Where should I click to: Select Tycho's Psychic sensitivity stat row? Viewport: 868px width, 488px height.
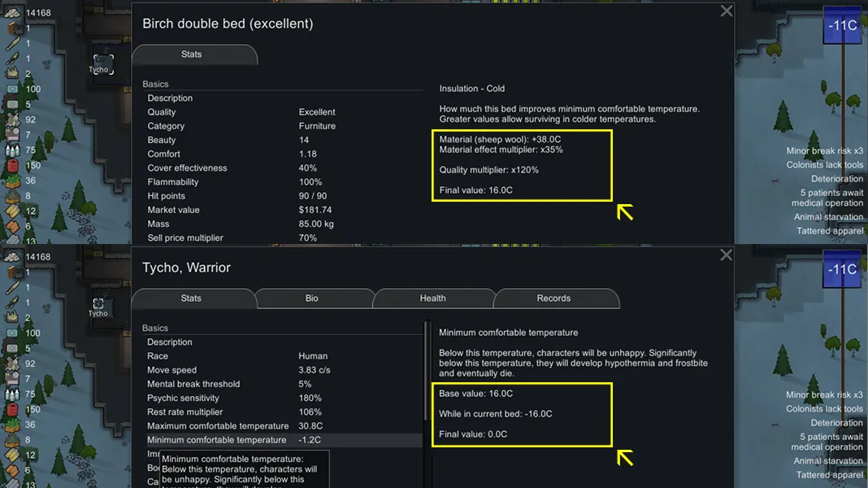coord(276,399)
